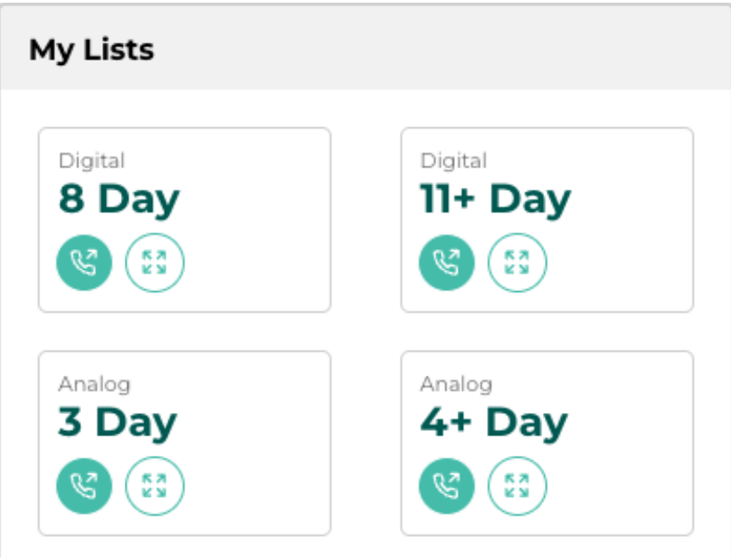Click the "4+ Day" list title

pos(493,423)
